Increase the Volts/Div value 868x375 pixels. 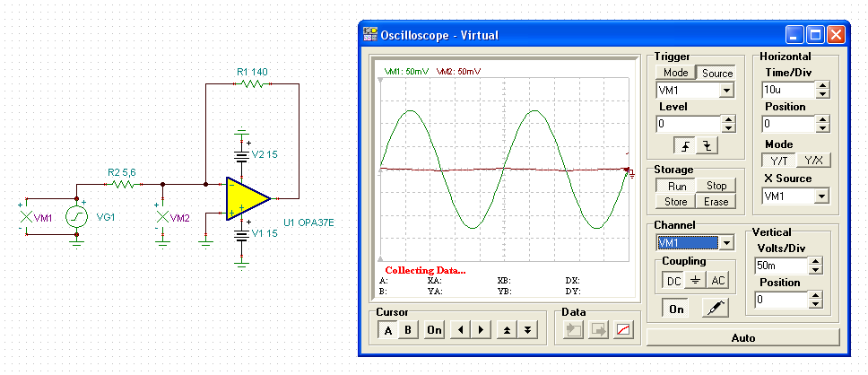815,261
